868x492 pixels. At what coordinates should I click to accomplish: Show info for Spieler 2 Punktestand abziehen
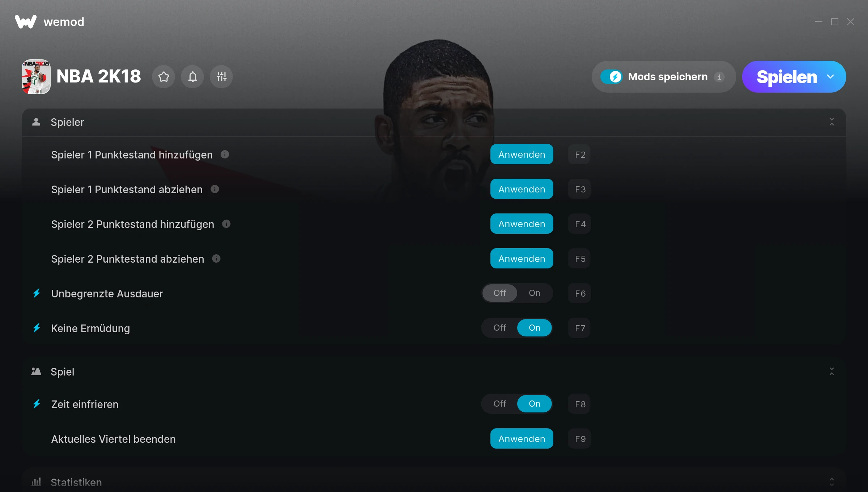click(x=216, y=259)
